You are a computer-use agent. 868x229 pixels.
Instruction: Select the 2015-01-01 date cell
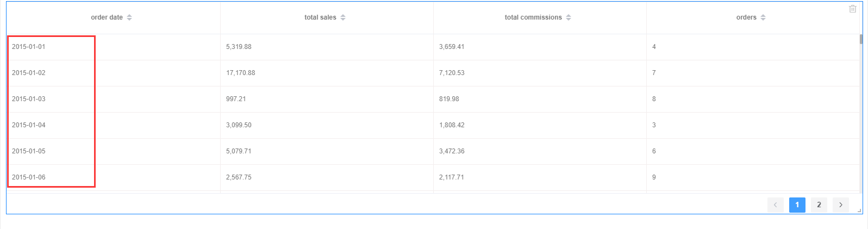(29, 47)
